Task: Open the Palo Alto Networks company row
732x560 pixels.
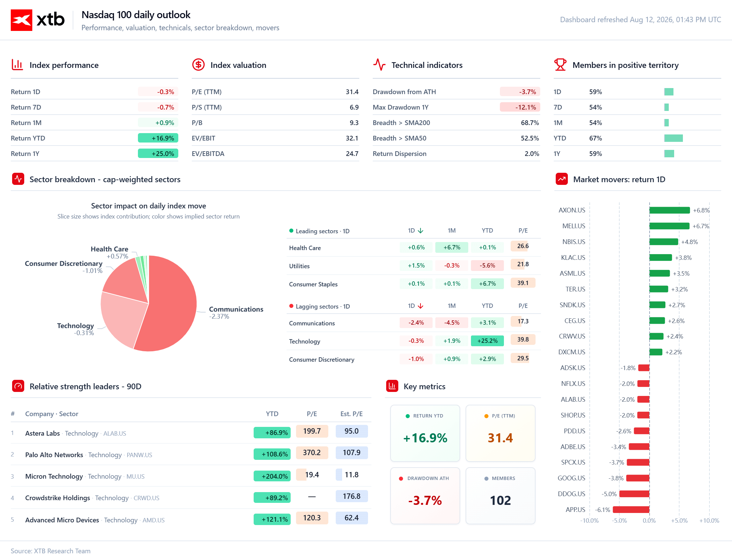Action: [x=191, y=454]
